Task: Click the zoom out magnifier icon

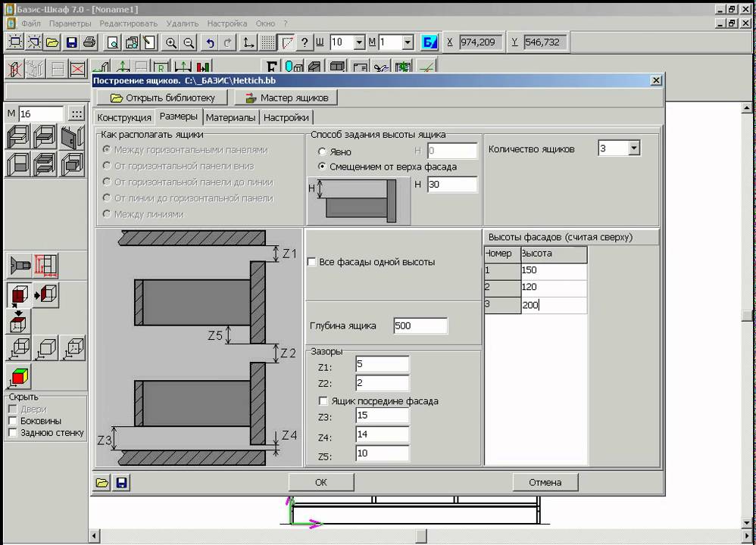Action: (189, 42)
